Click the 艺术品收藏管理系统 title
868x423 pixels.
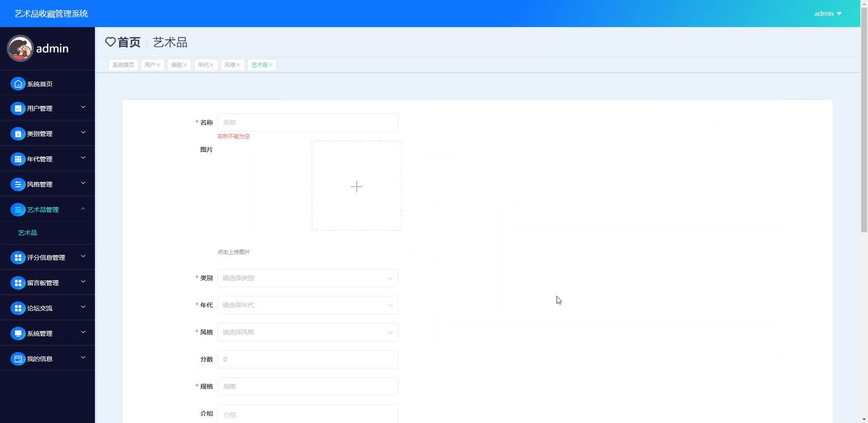tap(51, 14)
